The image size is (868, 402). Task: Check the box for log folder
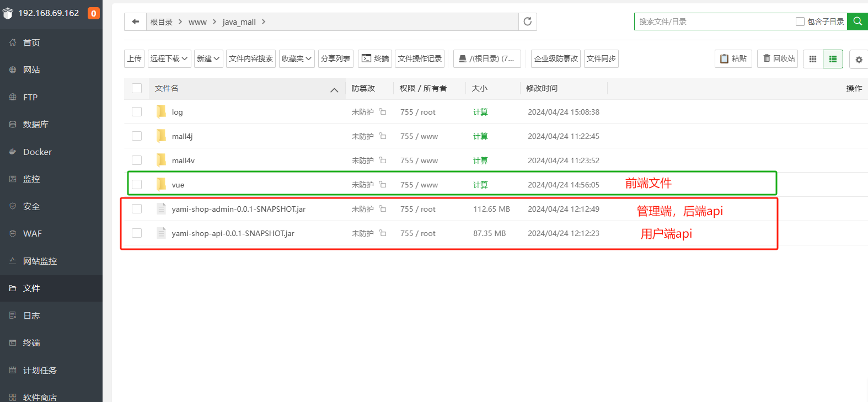coord(137,112)
